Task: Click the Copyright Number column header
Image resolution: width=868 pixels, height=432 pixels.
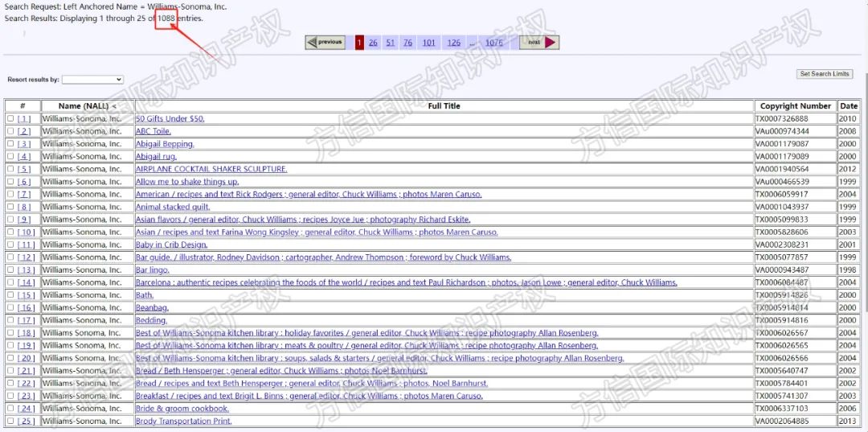Action: (796, 105)
